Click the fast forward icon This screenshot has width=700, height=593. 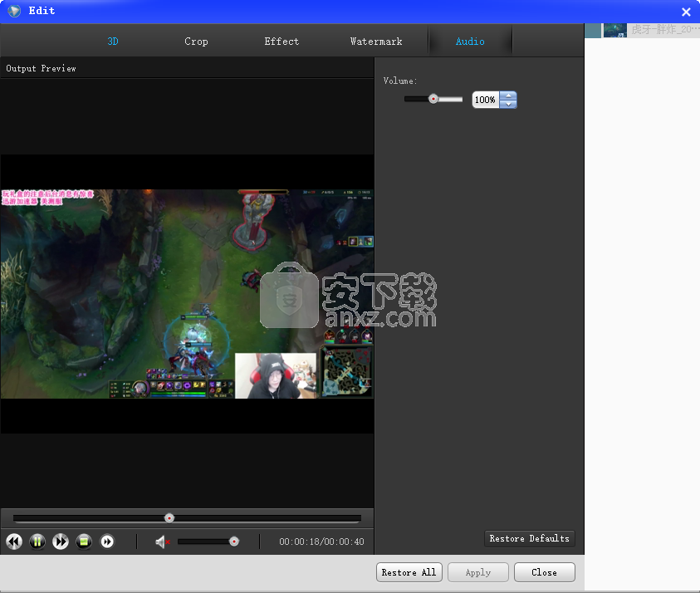coord(61,542)
